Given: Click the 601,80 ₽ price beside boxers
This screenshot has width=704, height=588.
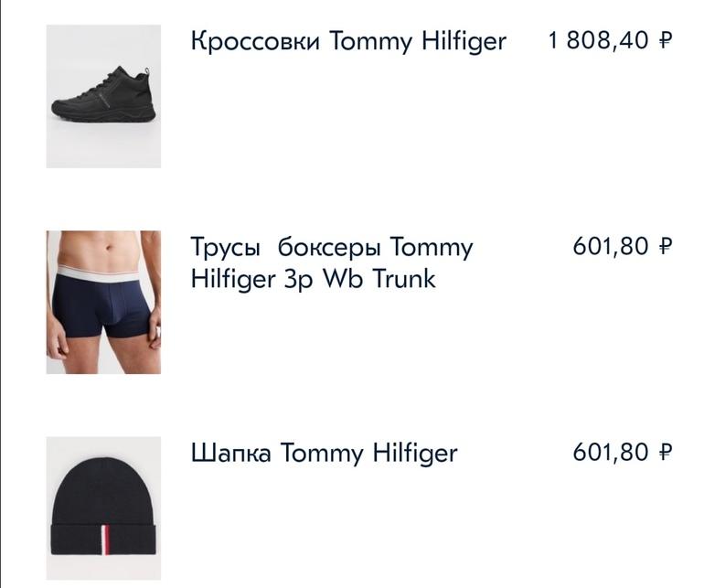Looking at the screenshot, I should tap(622, 247).
